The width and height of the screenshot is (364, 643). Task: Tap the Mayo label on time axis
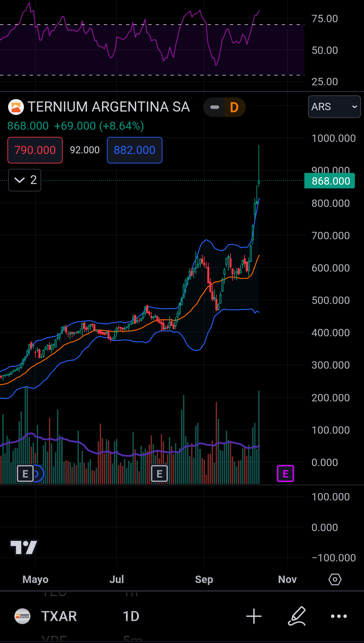pos(35,579)
